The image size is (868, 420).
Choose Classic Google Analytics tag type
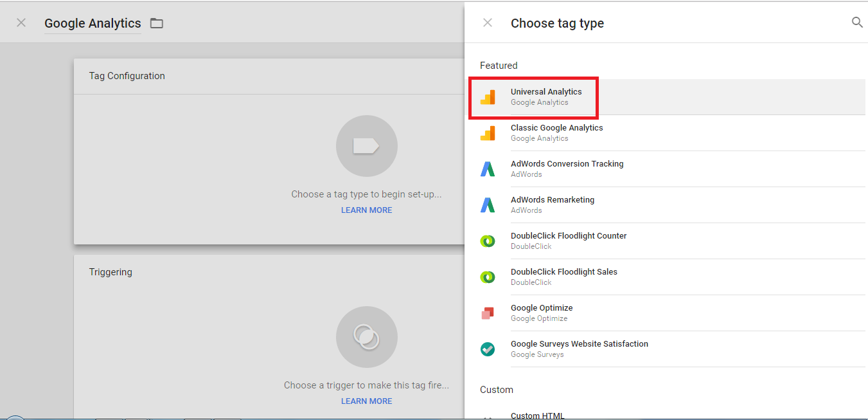[665, 133]
